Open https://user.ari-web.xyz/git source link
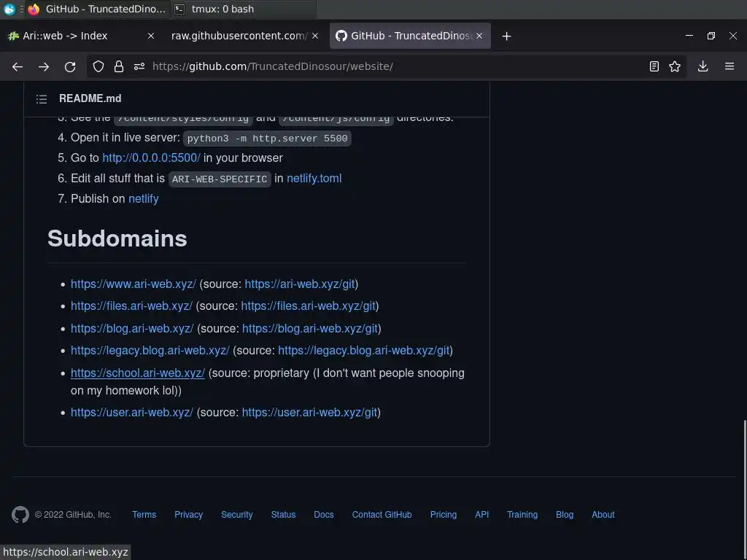 pyautogui.click(x=309, y=413)
